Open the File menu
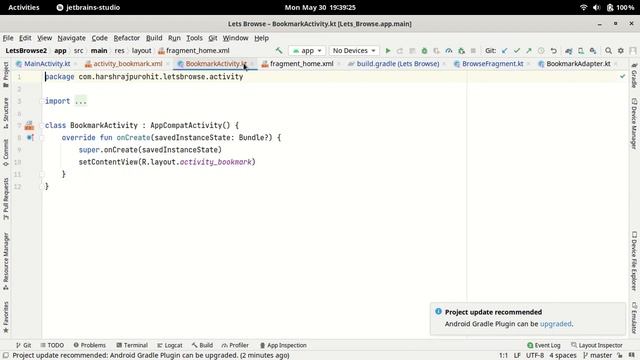 click(x=8, y=38)
